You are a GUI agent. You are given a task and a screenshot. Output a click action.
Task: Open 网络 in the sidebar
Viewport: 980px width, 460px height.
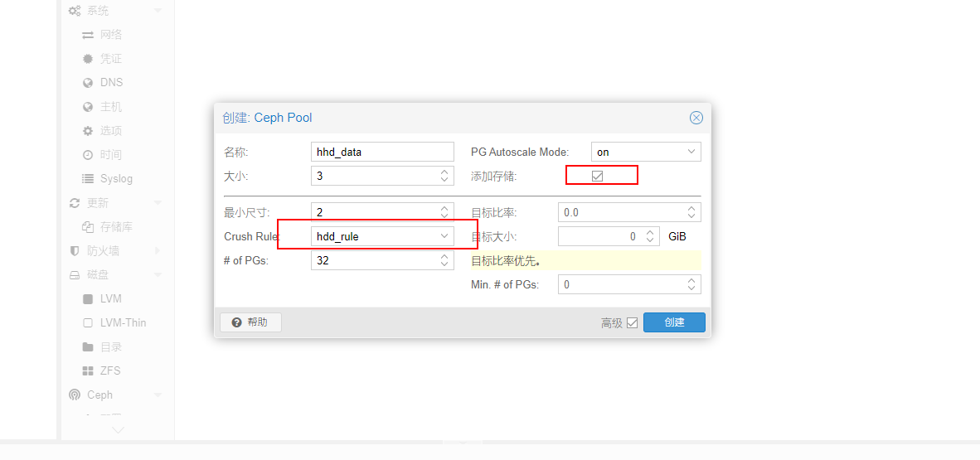point(111,35)
